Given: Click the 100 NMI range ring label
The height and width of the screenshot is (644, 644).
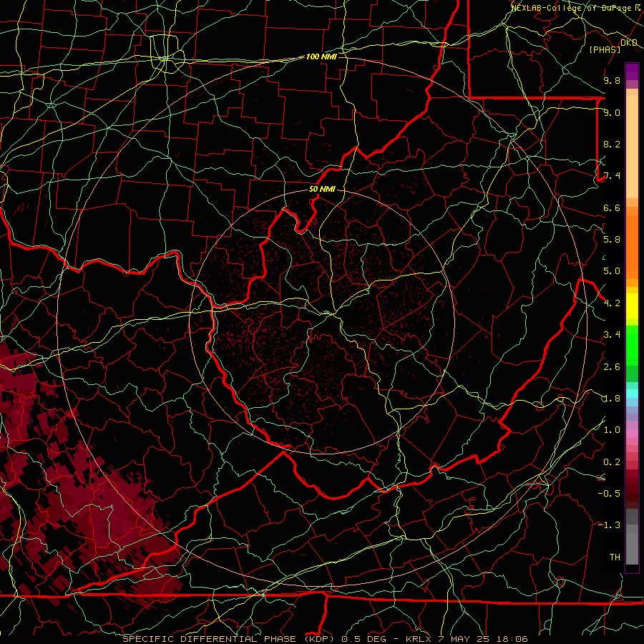Looking at the screenshot, I should point(321,57).
